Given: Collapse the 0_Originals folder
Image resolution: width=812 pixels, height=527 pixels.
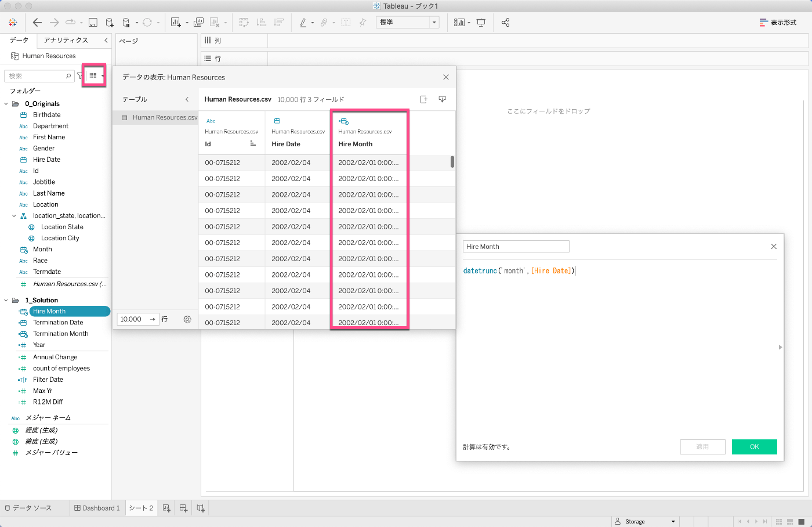Looking at the screenshot, I should click(6, 104).
